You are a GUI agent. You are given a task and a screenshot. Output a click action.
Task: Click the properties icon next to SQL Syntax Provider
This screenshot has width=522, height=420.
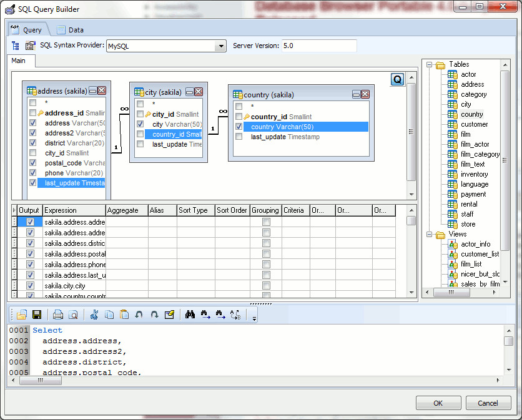point(31,46)
